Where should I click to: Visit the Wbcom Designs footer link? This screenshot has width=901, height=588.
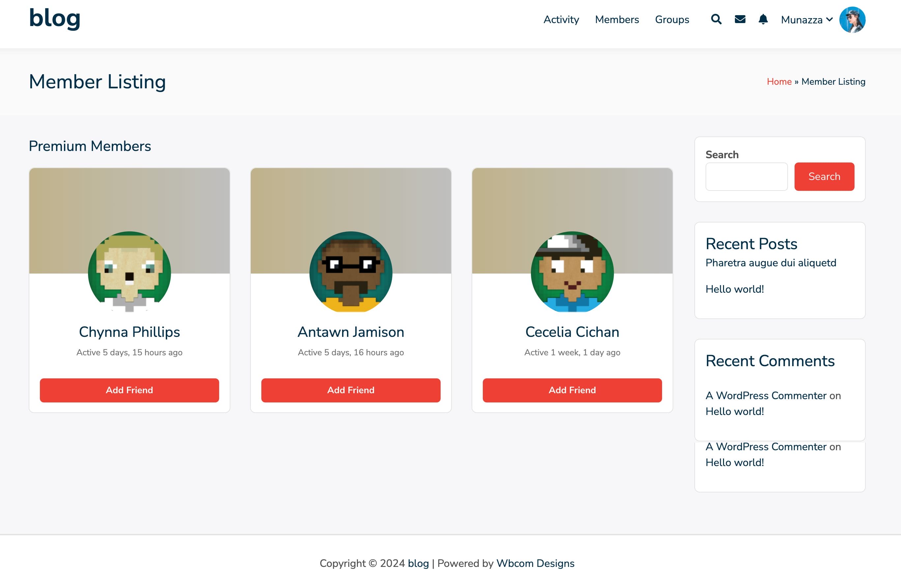click(535, 563)
